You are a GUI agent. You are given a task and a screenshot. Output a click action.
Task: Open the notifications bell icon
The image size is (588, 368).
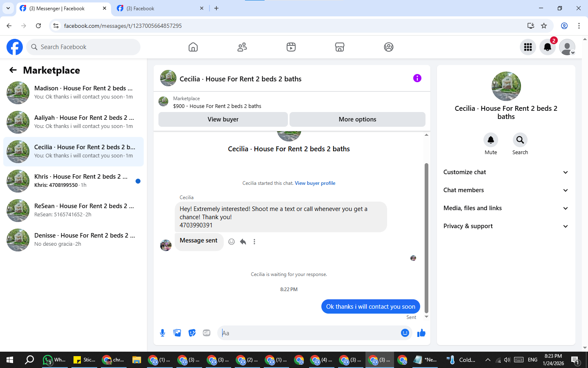point(548,47)
